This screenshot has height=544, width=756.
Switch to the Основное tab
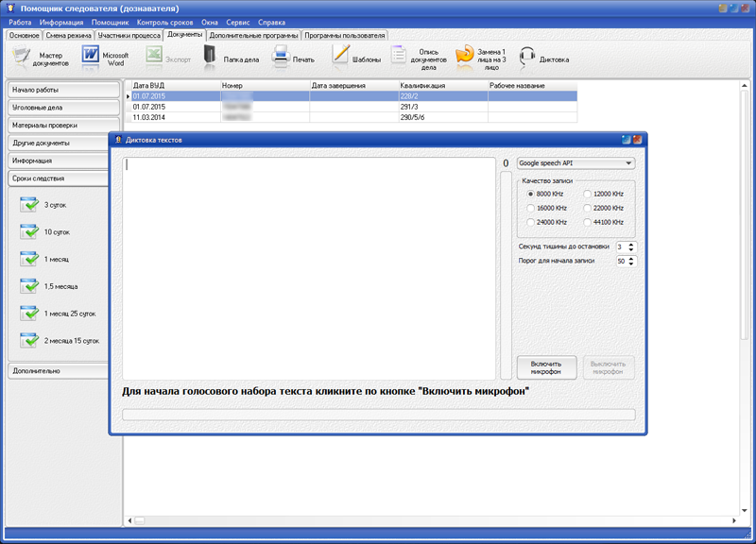(25, 35)
